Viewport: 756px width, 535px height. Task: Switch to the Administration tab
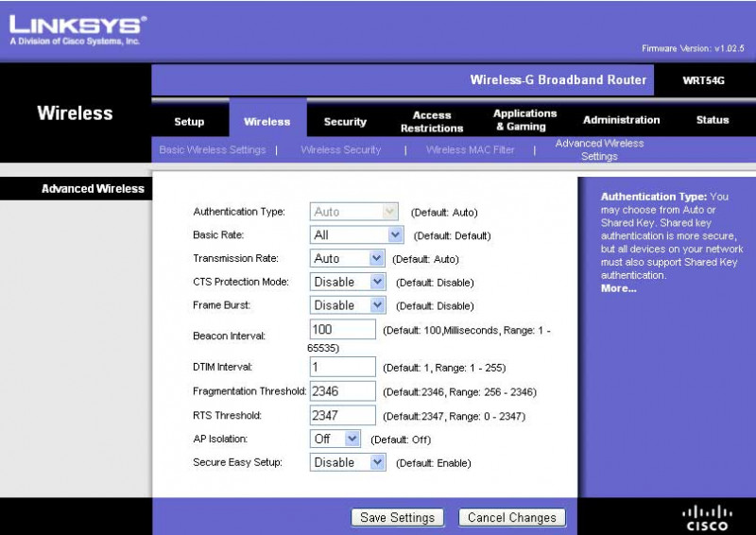pyautogui.click(x=621, y=120)
